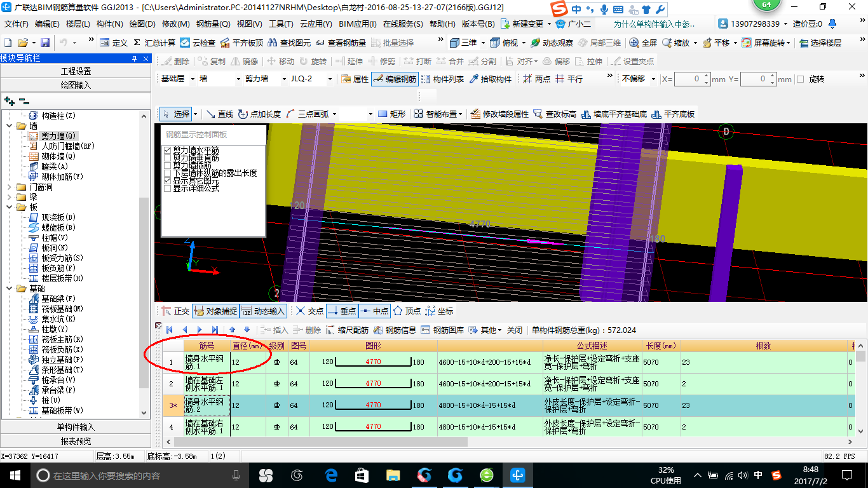This screenshot has width=868, height=488.
Task: Open the 其他 dropdown in rebar panel
Action: (486, 330)
